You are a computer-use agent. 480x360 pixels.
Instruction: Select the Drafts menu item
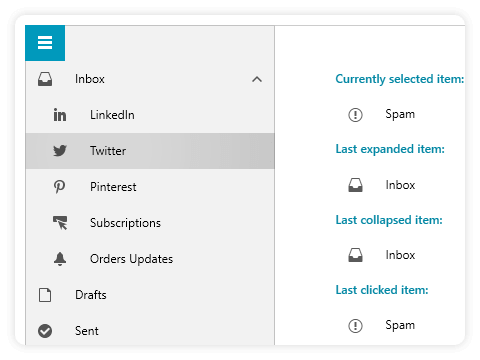pyautogui.click(x=150, y=295)
